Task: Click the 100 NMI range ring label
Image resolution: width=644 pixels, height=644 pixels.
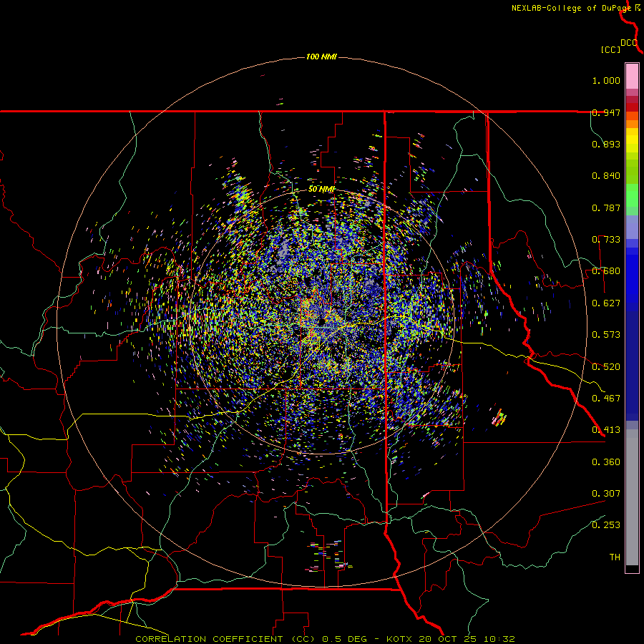Action: click(321, 57)
